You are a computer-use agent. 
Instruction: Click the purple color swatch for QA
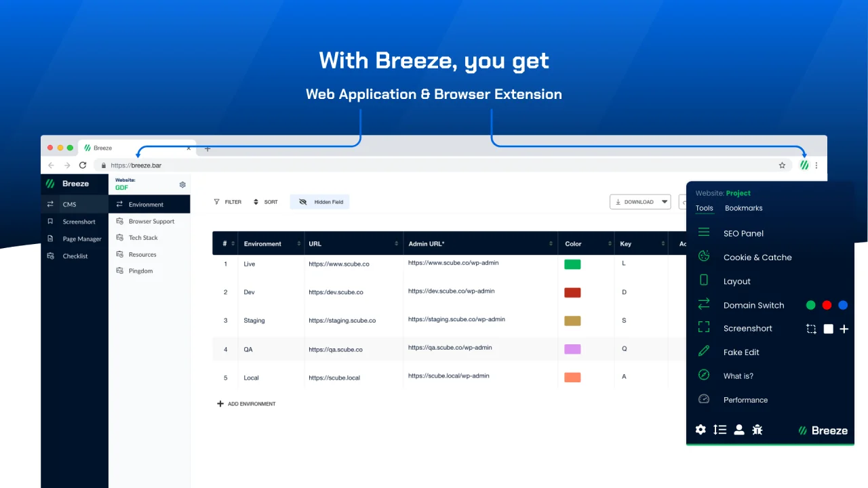coord(572,349)
